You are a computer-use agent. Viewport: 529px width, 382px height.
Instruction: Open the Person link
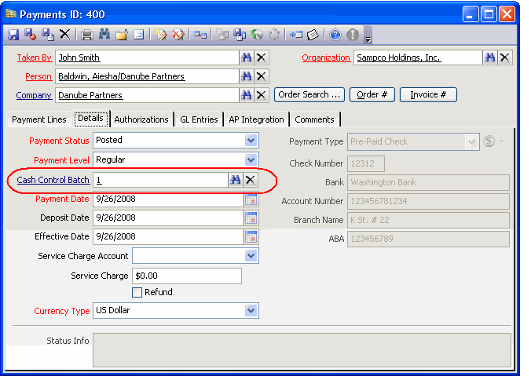(38, 77)
